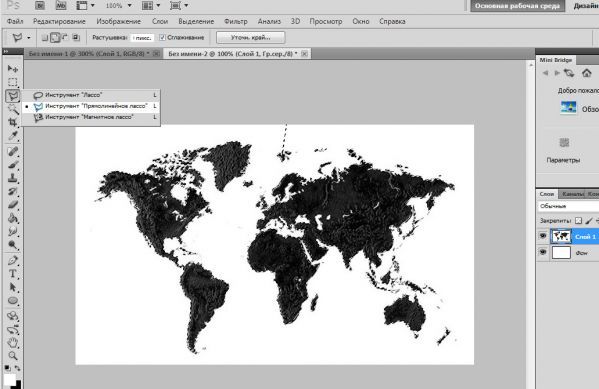This screenshot has height=389, width=599.
Task: Click the foreground color swatch
Action: click(10, 380)
